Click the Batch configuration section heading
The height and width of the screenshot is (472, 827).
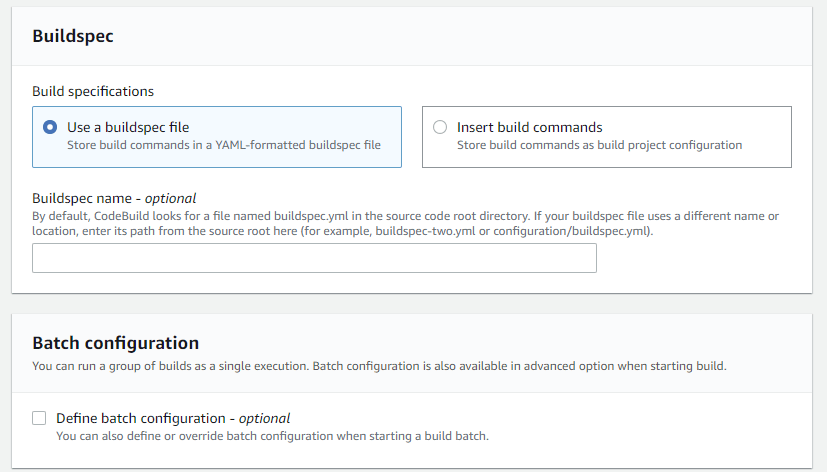pos(116,343)
